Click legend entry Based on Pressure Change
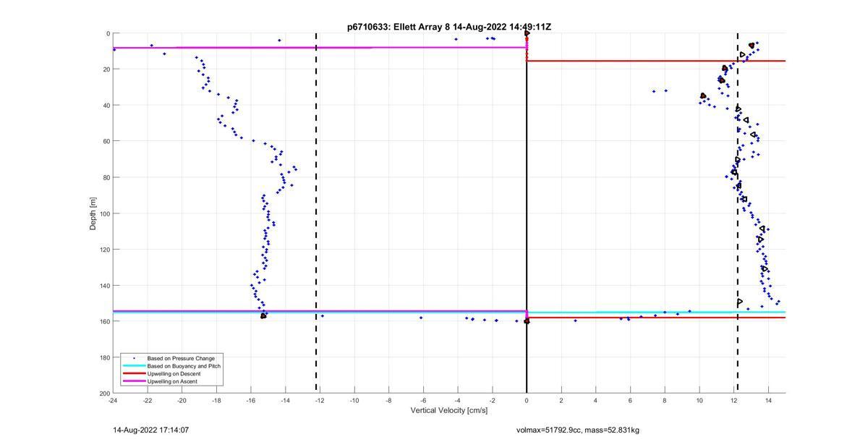 pos(181,358)
